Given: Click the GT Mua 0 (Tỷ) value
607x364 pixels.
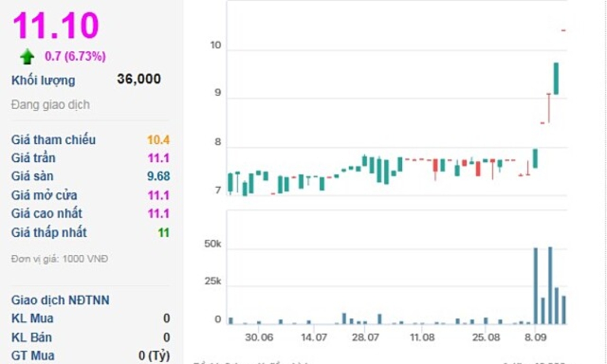Looking at the screenshot, I should [154, 355].
